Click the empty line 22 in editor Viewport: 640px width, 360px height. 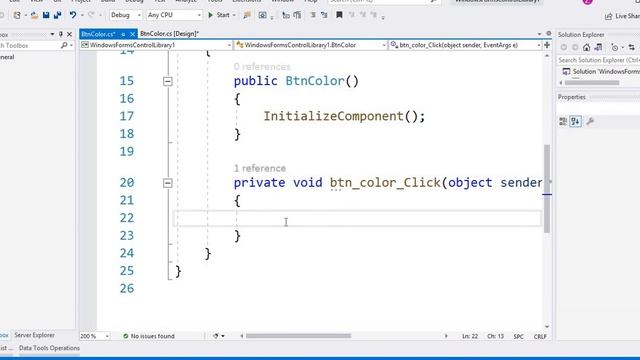pyautogui.click(x=357, y=218)
